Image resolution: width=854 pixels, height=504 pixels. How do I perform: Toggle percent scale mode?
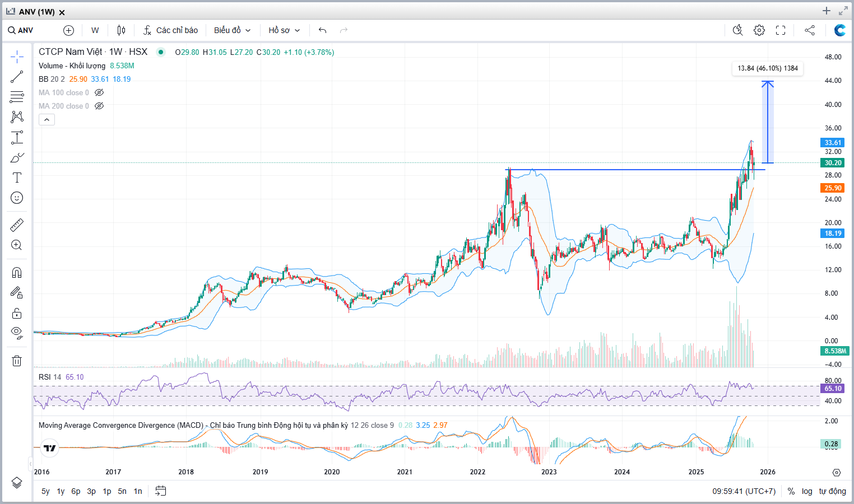791,491
